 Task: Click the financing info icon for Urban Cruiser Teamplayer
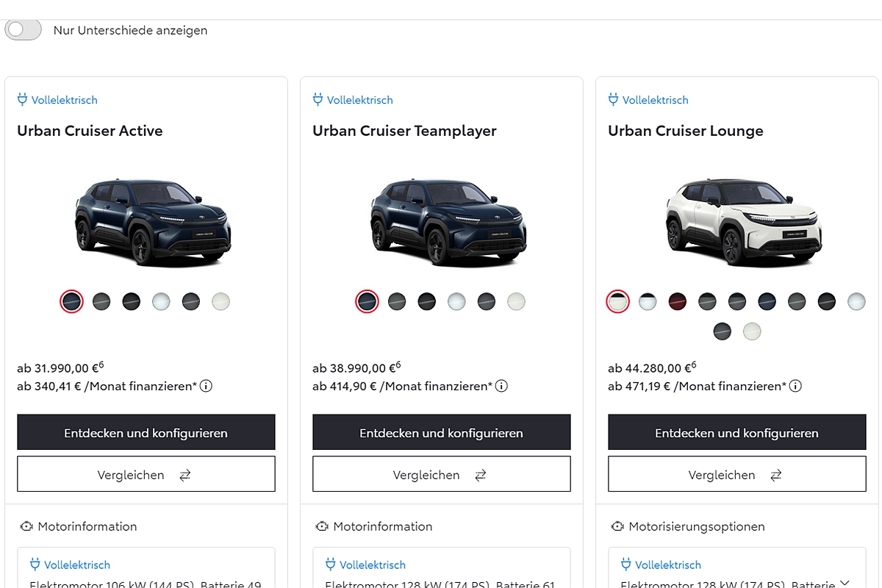tap(501, 386)
